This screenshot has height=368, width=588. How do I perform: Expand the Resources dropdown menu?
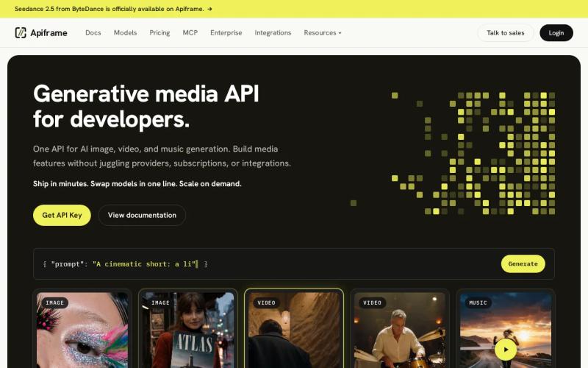pyautogui.click(x=323, y=32)
